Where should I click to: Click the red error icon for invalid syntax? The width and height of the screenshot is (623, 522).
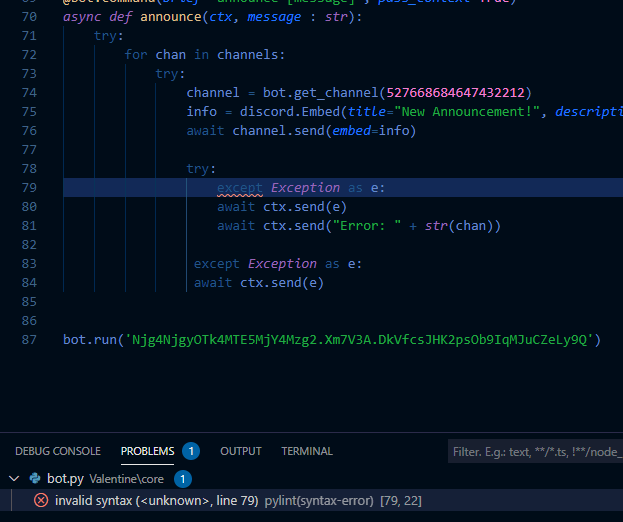pos(41,501)
